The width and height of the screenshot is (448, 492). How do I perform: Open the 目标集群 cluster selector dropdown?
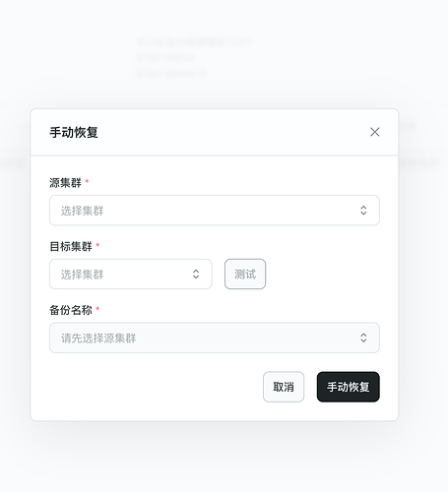131,274
